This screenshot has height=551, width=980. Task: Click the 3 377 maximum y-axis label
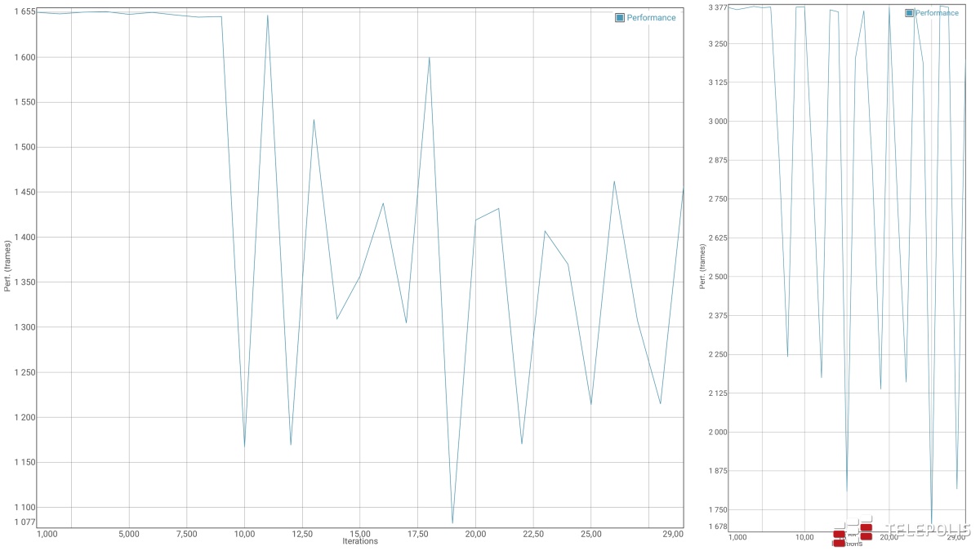pos(717,7)
